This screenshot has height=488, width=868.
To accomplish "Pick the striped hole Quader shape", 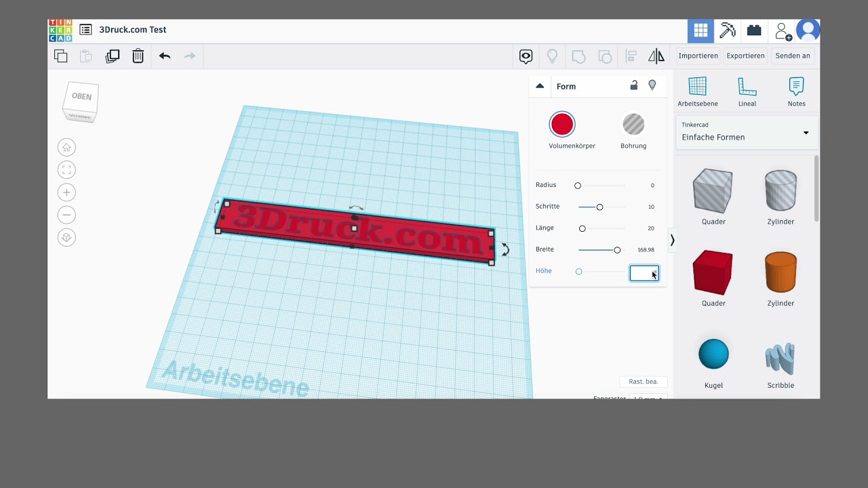I will point(713,192).
